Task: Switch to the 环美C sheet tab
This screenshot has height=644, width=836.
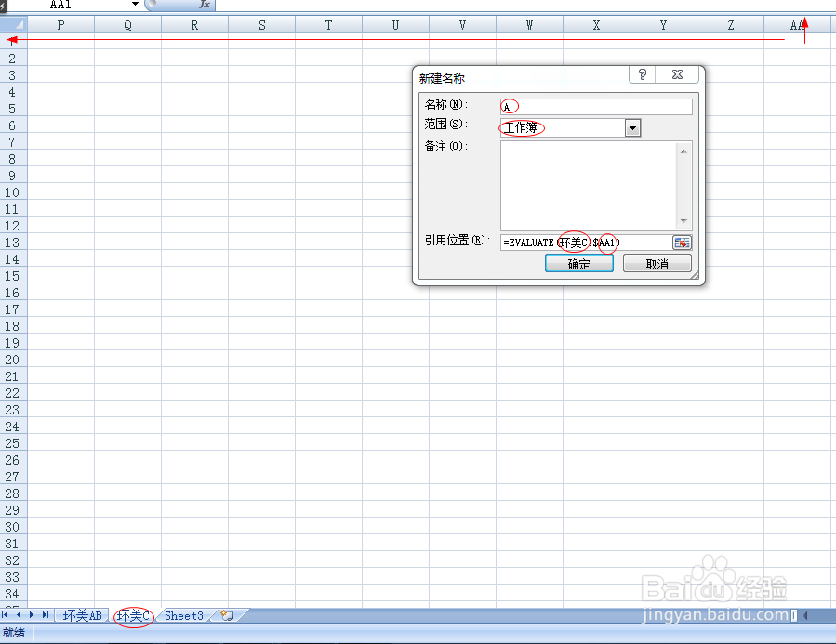Action: (133, 615)
